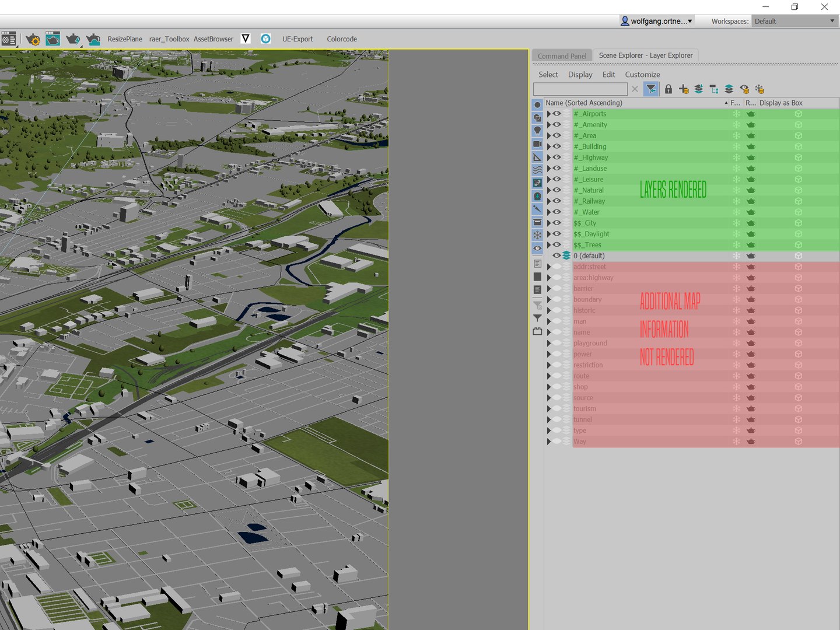The image size is (840, 630).
Task: Open the Display menu in Scene Explorer
Action: pos(580,75)
